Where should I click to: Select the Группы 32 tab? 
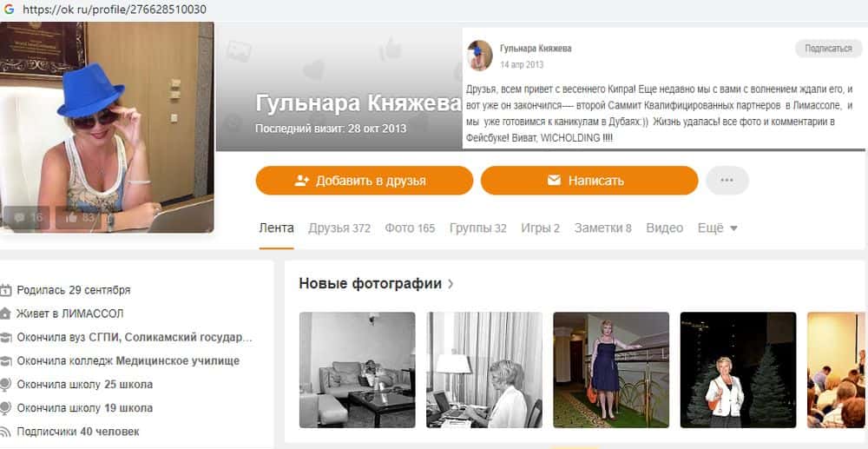point(477,228)
